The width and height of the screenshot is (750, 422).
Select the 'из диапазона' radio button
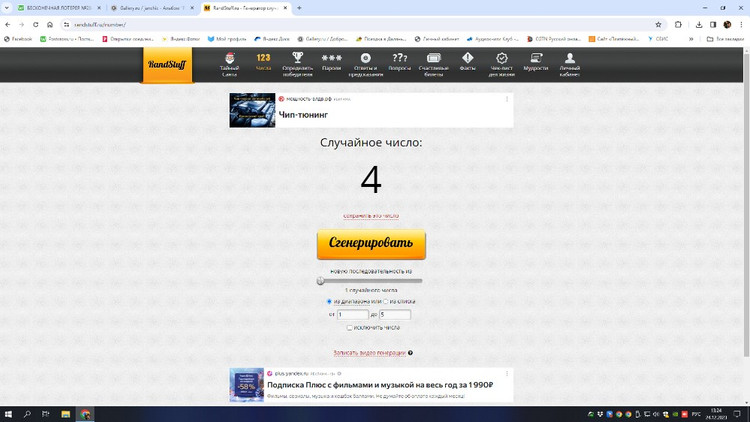[329, 301]
